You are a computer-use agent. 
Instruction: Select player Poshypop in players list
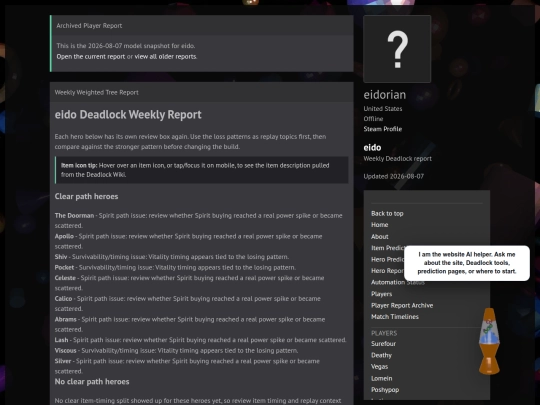(385, 390)
